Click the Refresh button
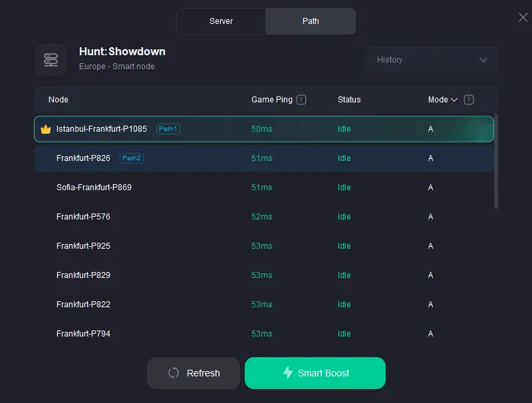The image size is (532, 403). [194, 373]
